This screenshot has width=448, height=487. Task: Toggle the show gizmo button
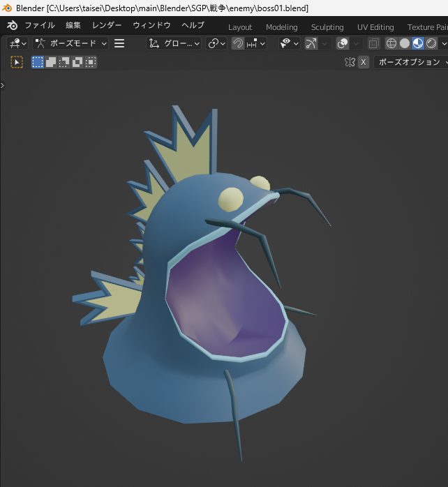(311, 43)
